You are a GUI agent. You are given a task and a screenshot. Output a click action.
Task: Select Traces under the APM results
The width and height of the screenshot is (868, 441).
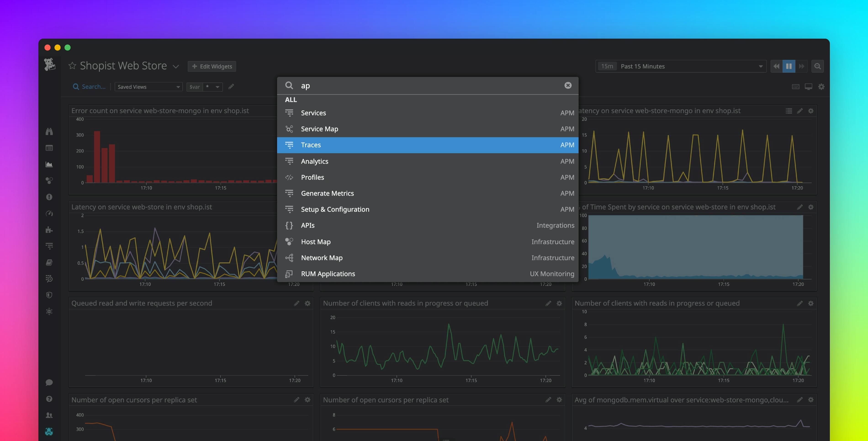pyautogui.click(x=310, y=145)
